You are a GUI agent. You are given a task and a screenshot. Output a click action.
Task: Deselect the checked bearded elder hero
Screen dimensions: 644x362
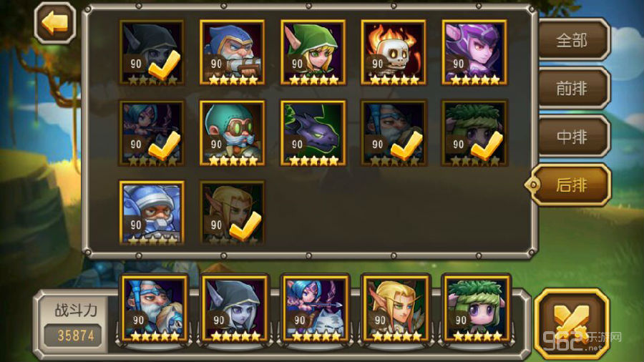[394, 133]
